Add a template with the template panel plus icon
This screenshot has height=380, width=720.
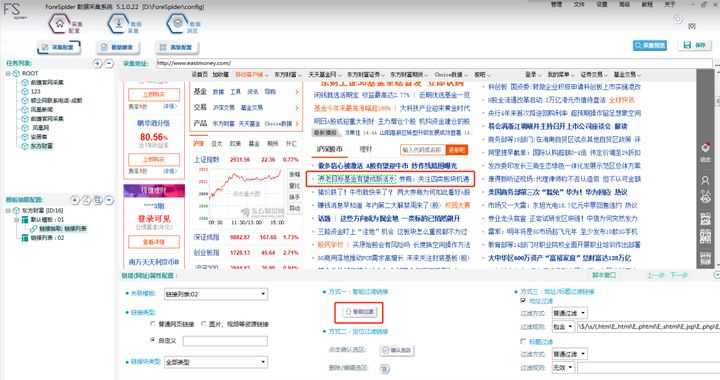tap(75, 200)
